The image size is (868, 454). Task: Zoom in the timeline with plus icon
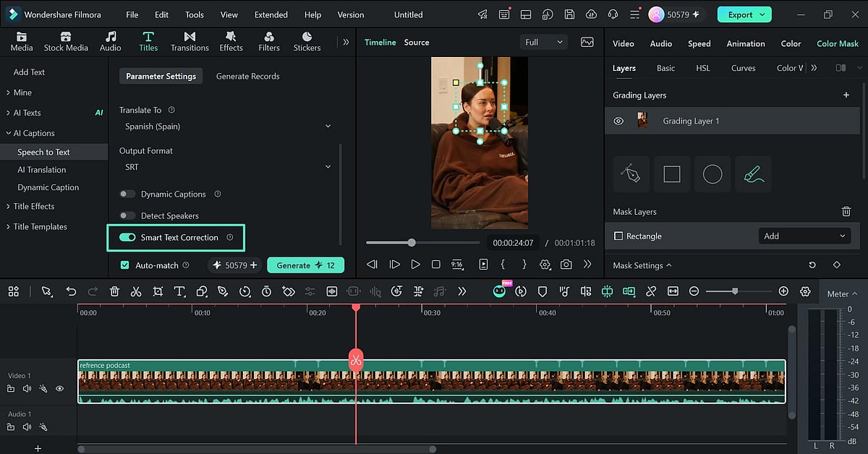[783, 291]
